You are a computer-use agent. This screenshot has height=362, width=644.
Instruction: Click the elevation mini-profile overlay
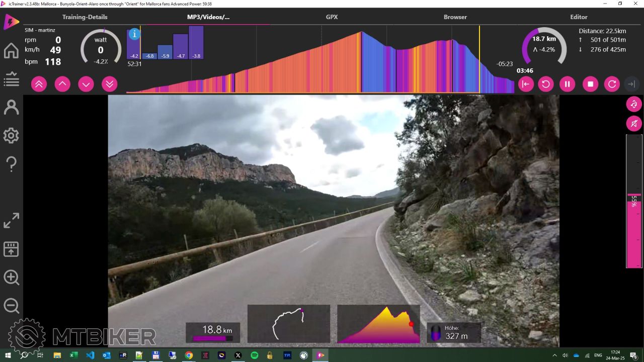(x=378, y=324)
